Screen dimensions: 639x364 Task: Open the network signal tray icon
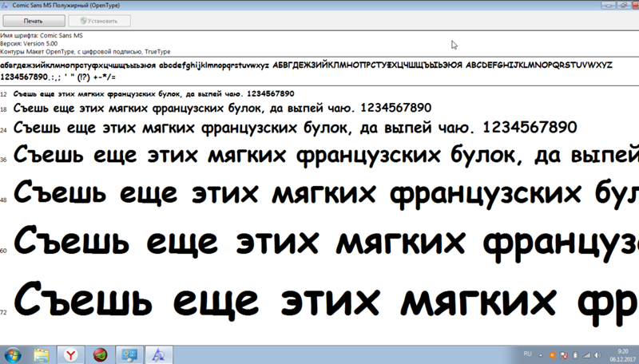click(x=586, y=355)
